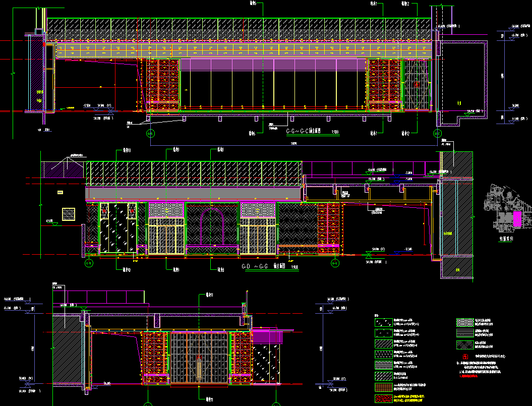The width and height of the screenshot is (532, 406).
Task: Select the right grid bubble in middle elevation
Action: (x=334, y=263)
